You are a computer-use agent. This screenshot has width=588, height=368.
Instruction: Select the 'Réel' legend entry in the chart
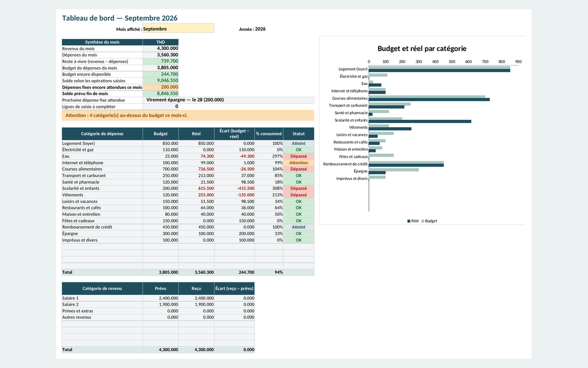tap(413, 221)
